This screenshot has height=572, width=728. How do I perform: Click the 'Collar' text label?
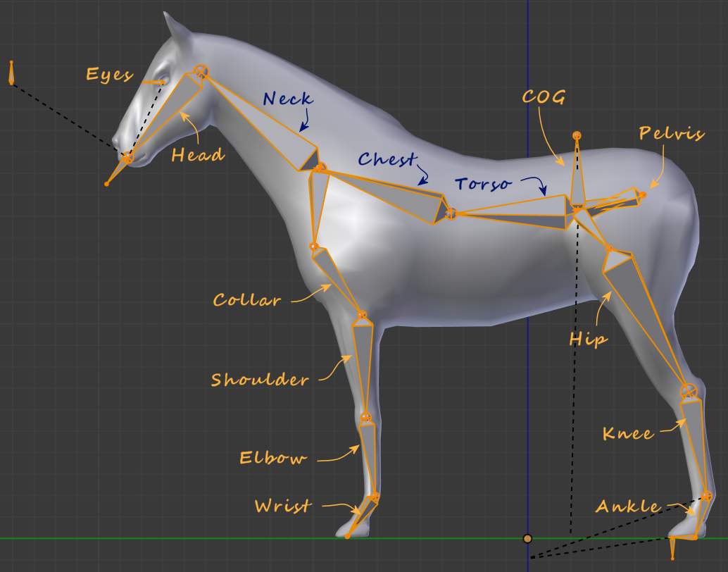247,301
